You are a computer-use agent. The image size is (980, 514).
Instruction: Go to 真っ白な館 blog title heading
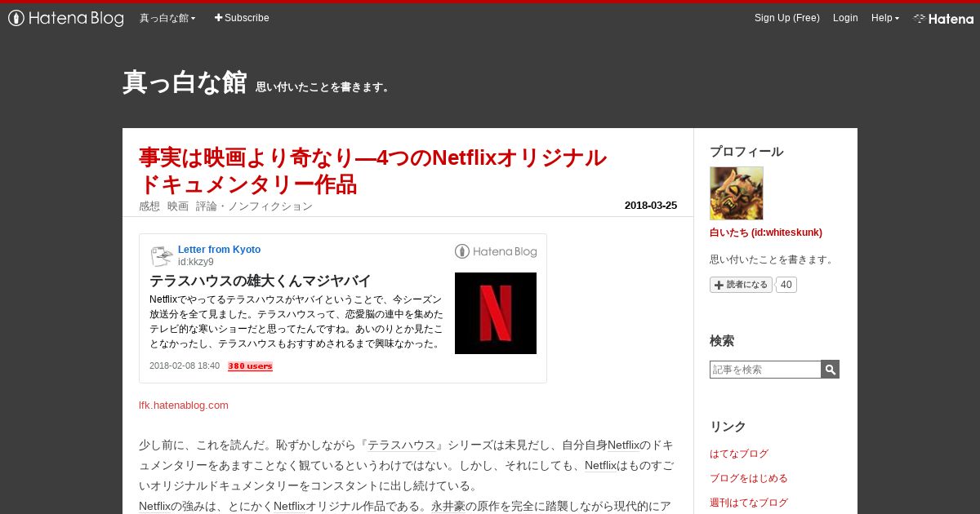pos(185,82)
